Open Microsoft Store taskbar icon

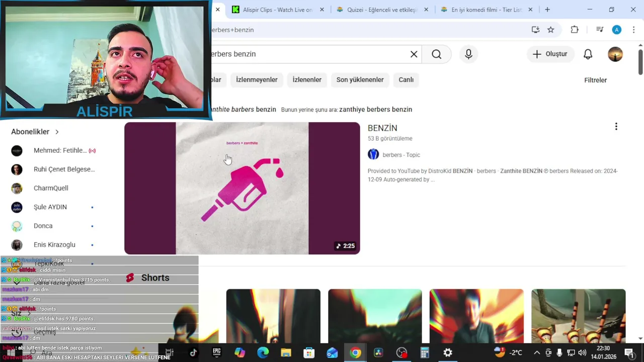pos(309,352)
